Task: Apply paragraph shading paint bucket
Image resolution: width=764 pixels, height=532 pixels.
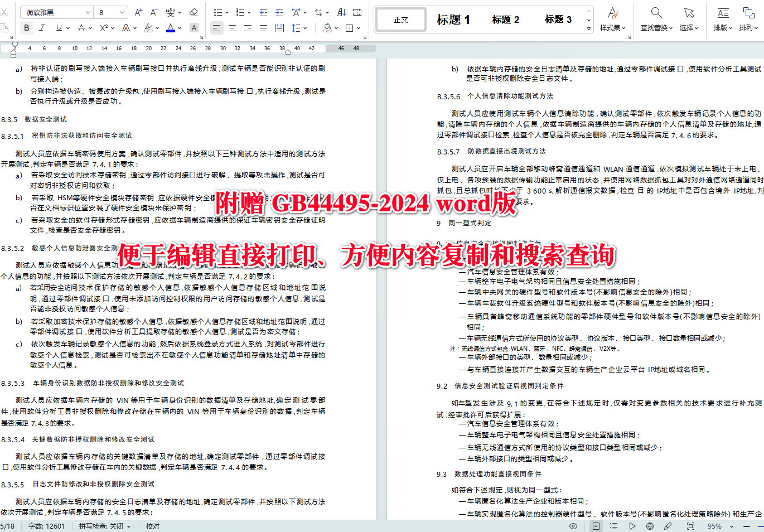Action: coord(327,27)
